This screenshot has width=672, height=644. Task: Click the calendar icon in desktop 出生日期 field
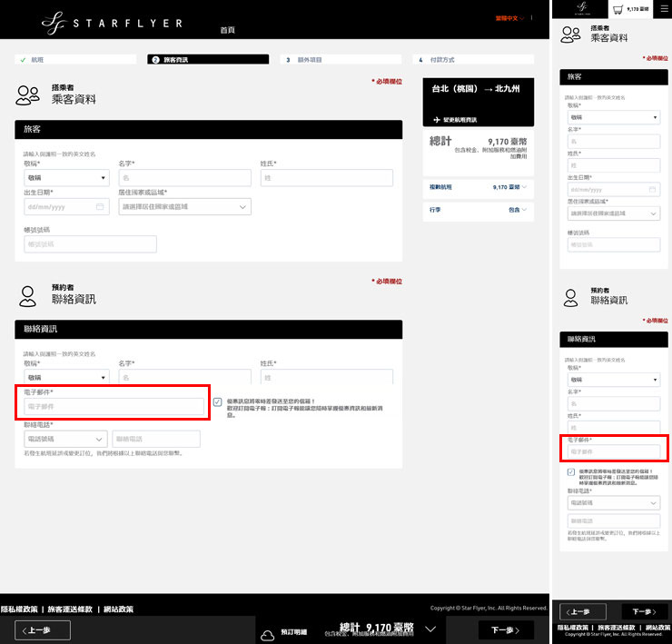click(100, 207)
